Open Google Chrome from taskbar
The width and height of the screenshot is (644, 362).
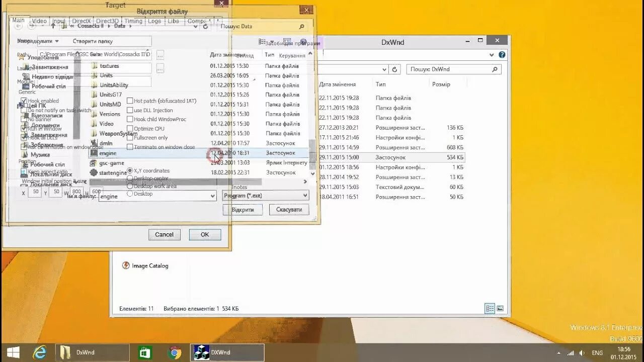tap(175, 352)
